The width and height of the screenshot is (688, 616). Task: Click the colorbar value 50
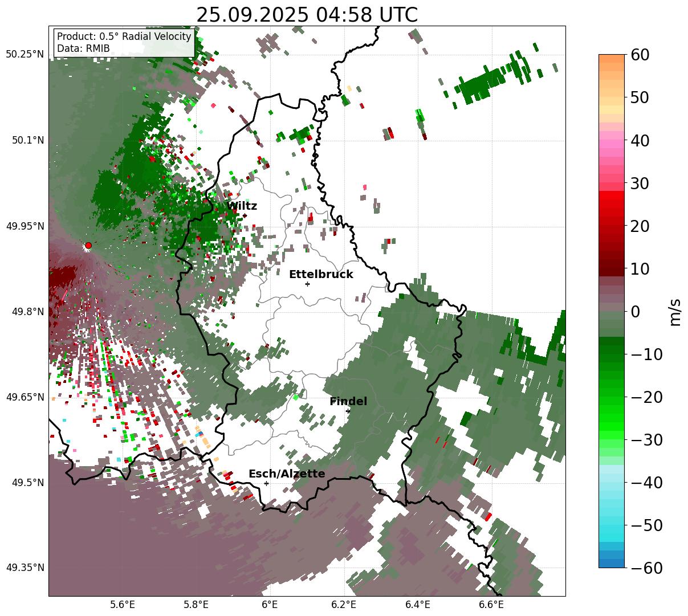(640, 97)
